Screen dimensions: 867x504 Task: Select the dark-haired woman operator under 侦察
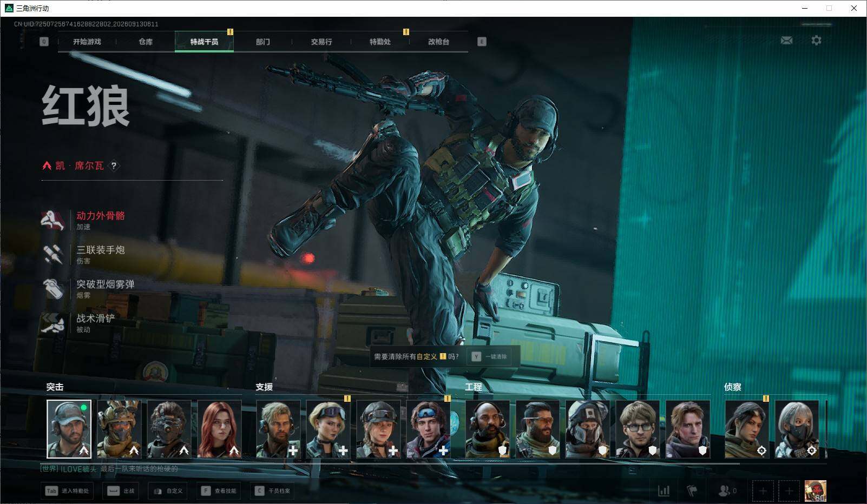tap(747, 429)
